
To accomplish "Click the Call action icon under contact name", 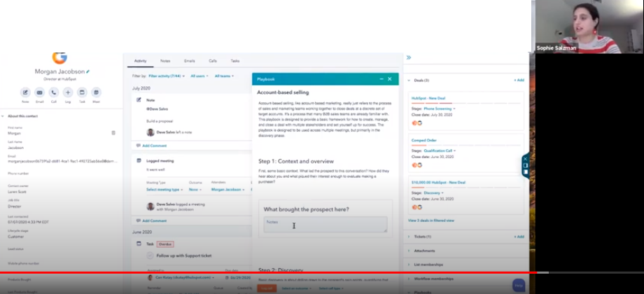I will pos(54,92).
